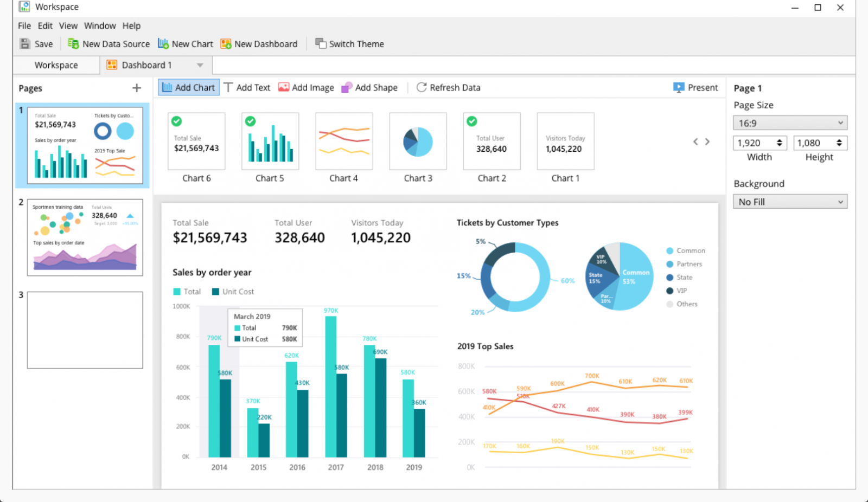Screen dimensions: 868x502
Task: Click the Add Shape icon
Action: 347,87
